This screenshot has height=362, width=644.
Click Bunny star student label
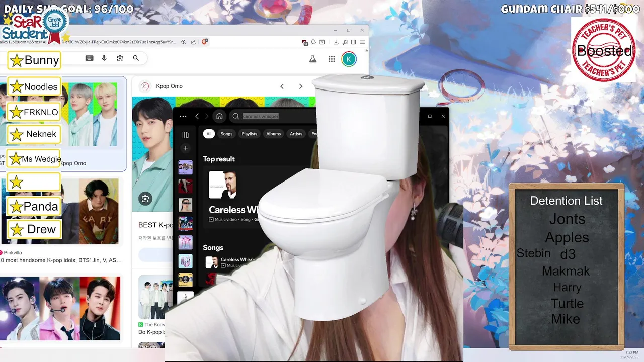point(34,60)
